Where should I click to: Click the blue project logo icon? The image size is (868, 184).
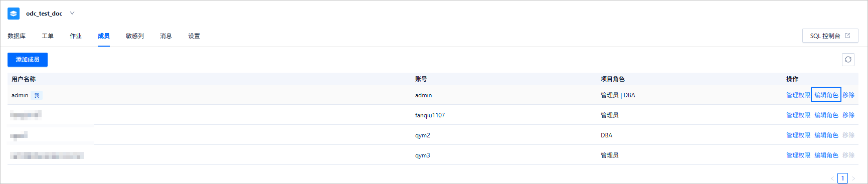14,14
